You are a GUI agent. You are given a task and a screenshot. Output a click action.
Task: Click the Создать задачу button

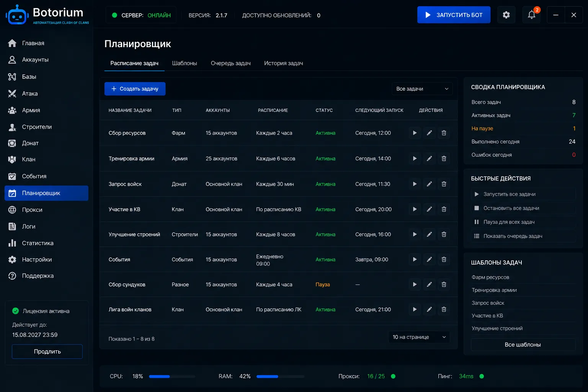(135, 89)
